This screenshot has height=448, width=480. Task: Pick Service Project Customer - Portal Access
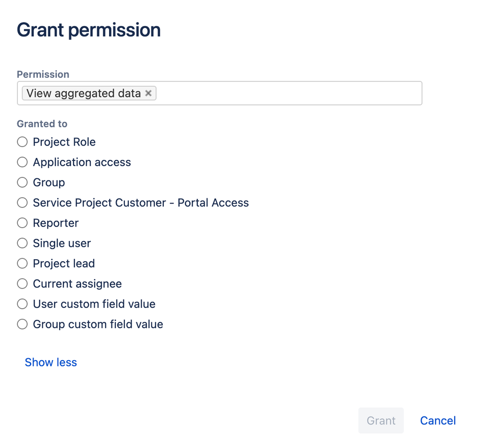pyautogui.click(x=22, y=203)
